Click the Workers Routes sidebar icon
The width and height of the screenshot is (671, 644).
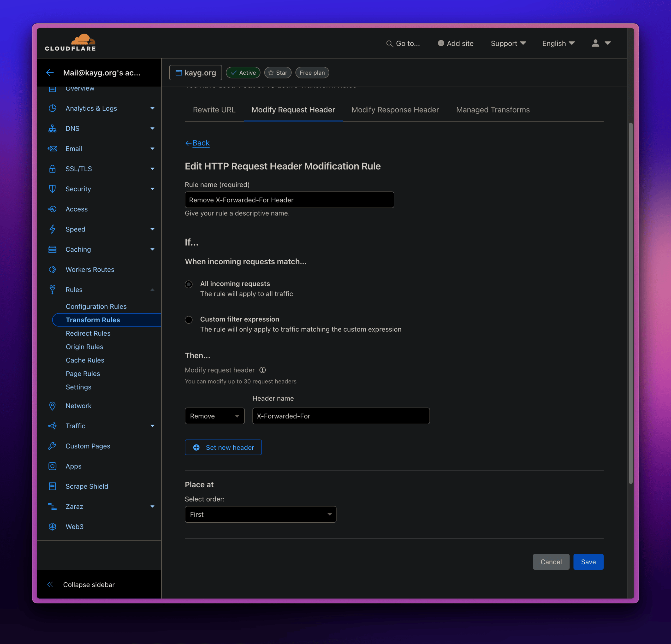[52, 269]
